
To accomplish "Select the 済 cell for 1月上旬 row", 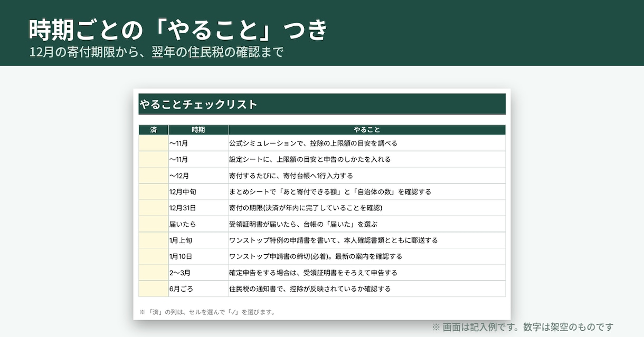I will click(154, 240).
